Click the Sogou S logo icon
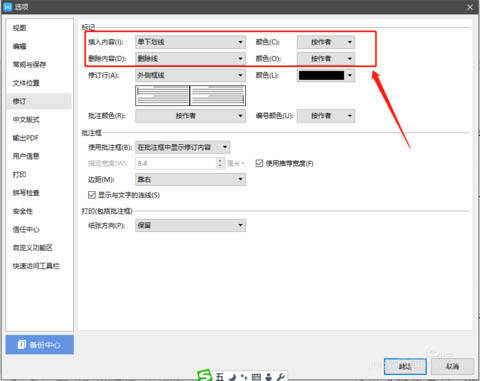Image resolution: width=480 pixels, height=381 pixels. (x=204, y=376)
